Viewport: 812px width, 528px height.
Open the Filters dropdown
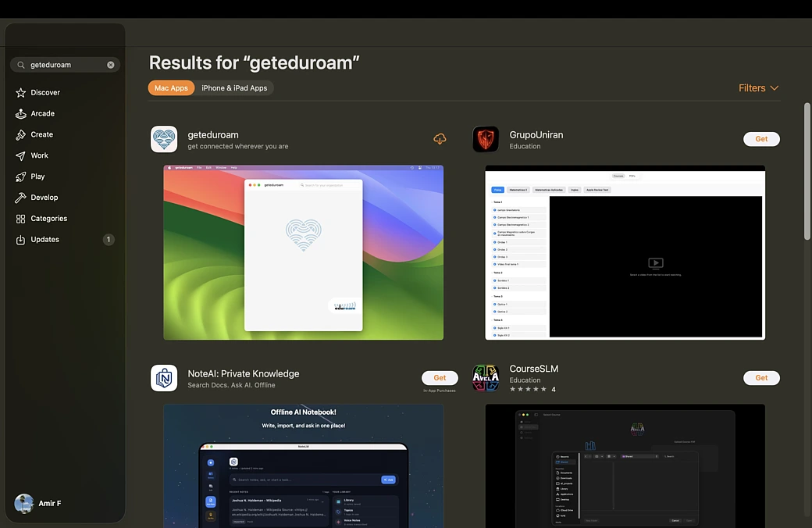(x=759, y=88)
